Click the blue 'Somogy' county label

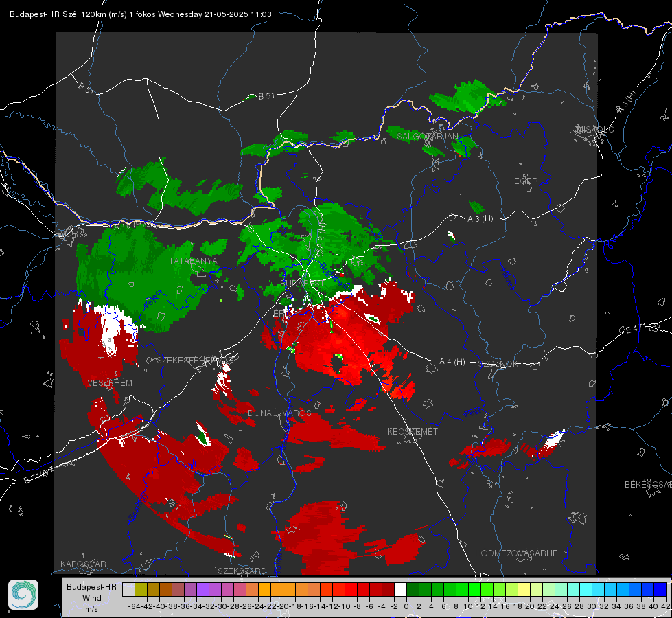[138, 507]
